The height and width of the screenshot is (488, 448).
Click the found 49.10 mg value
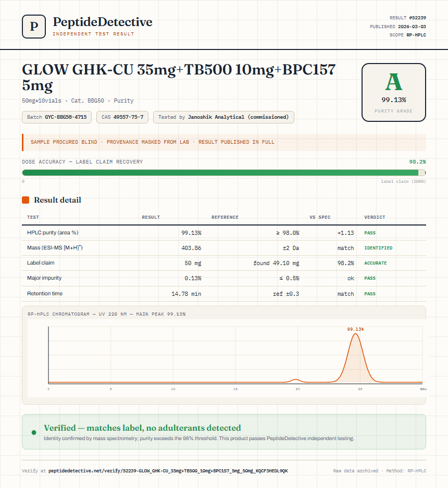[x=276, y=263]
